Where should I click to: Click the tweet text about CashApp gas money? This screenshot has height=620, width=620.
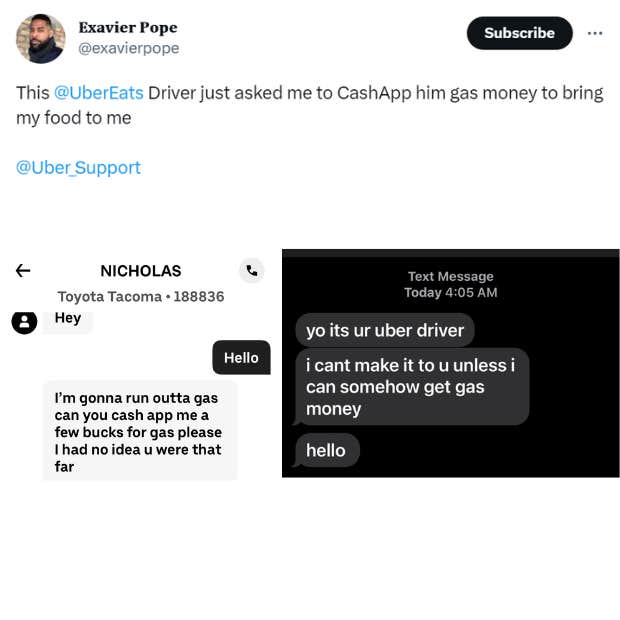(309, 105)
